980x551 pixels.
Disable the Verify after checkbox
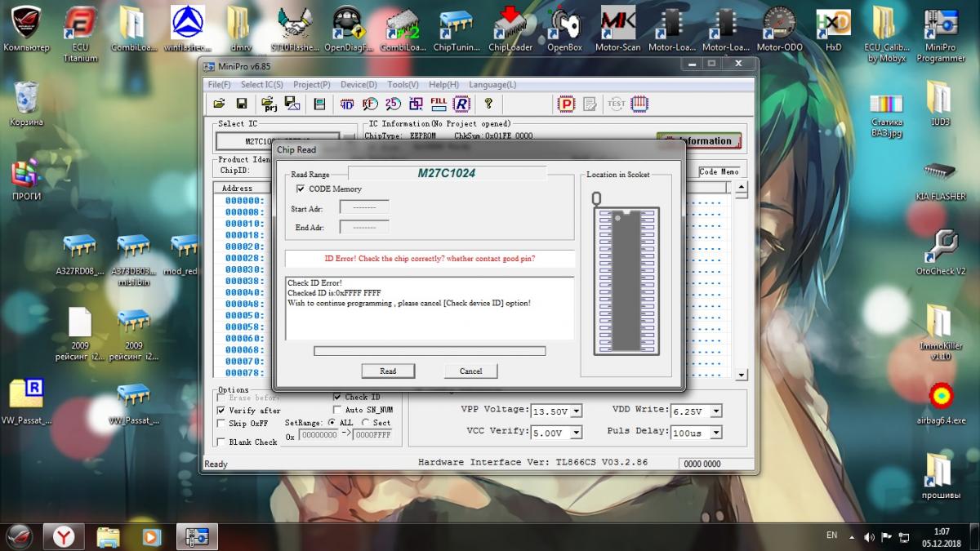pyautogui.click(x=221, y=411)
